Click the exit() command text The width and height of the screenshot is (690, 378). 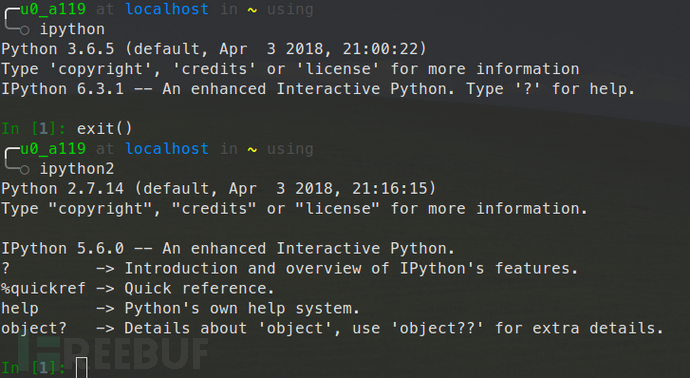point(104,128)
